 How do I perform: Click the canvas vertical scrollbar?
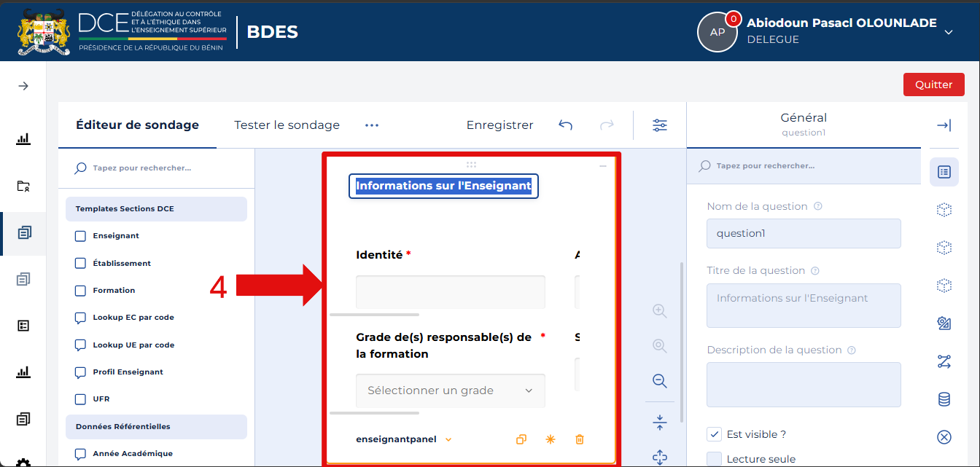[682, 342]
